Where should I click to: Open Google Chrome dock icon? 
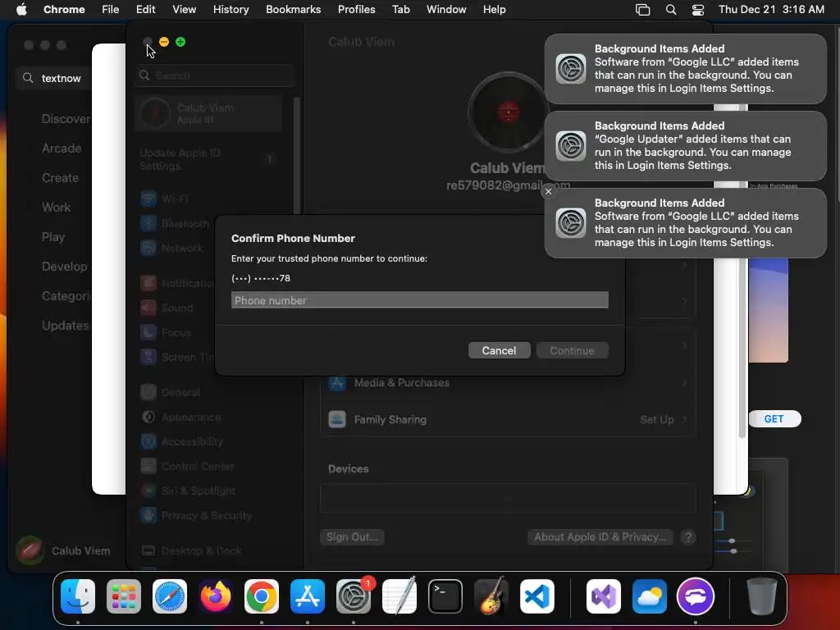coord(262,596)
